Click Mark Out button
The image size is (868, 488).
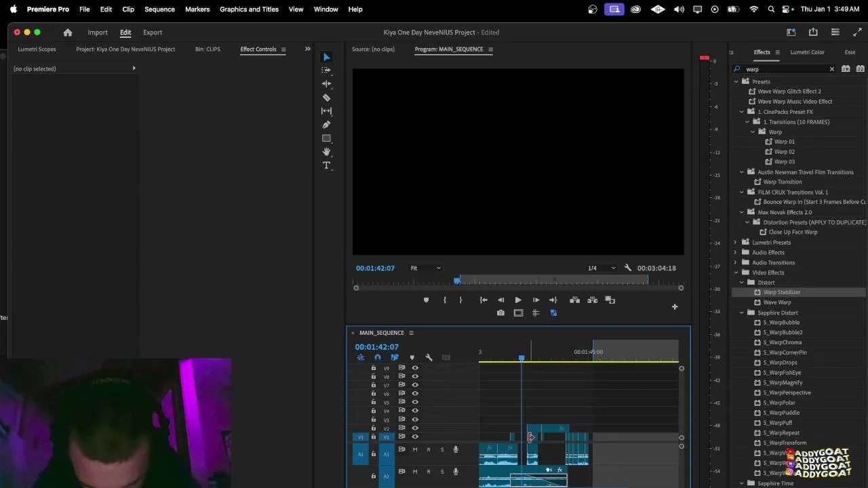pos(460,300)
